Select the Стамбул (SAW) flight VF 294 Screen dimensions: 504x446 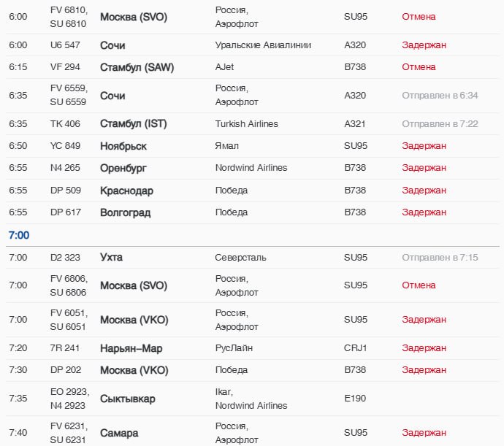pyautogui.click(x=137, y=67)
